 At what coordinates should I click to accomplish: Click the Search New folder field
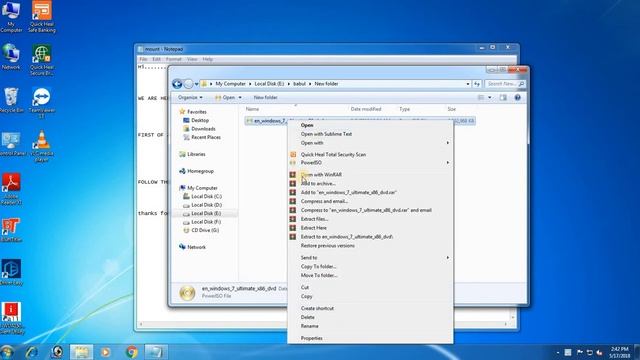click(505, 84)
